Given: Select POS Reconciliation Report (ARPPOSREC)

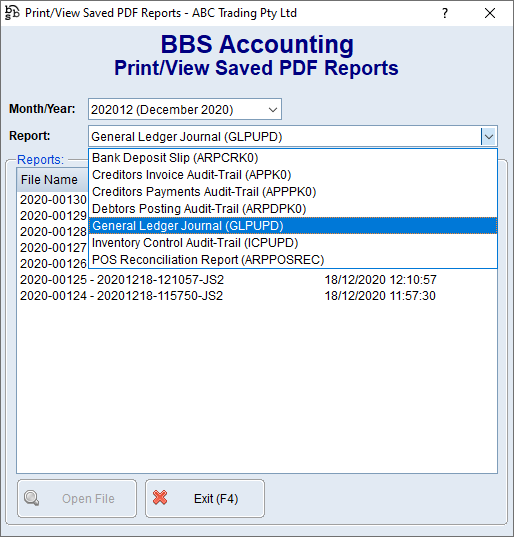Looking at the screenshot, I should [293, 260].
